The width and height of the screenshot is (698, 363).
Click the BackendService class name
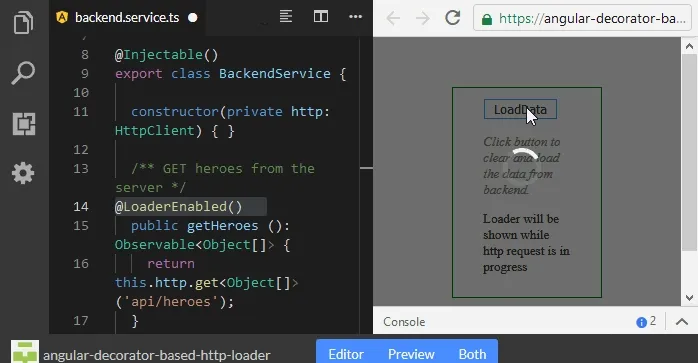click(x=275, y=73)
